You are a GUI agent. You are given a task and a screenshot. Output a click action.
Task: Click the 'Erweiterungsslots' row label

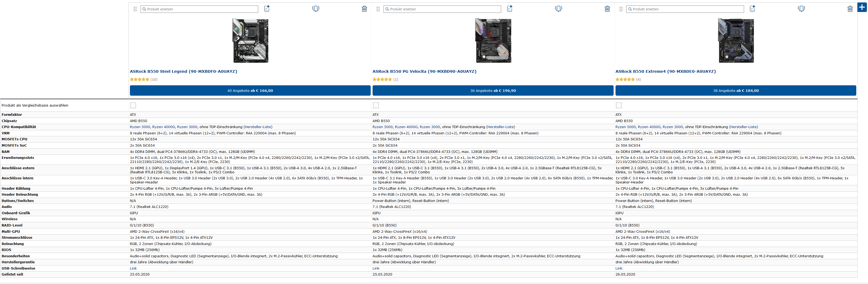pos(18,158)
